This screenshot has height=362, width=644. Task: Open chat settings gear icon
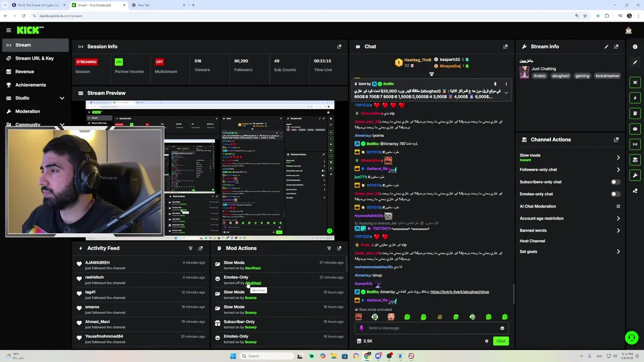(x=487, y=341)
